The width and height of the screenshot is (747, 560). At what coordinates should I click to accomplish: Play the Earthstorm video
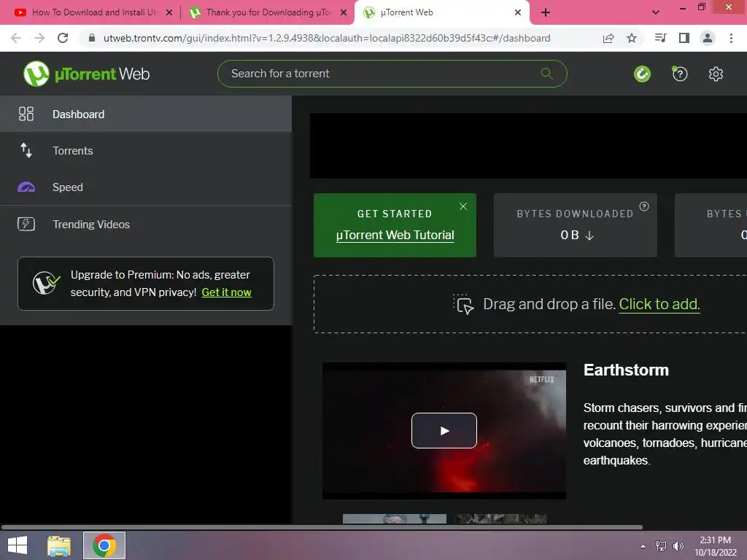pyautogui.click(x=444, y=430)
